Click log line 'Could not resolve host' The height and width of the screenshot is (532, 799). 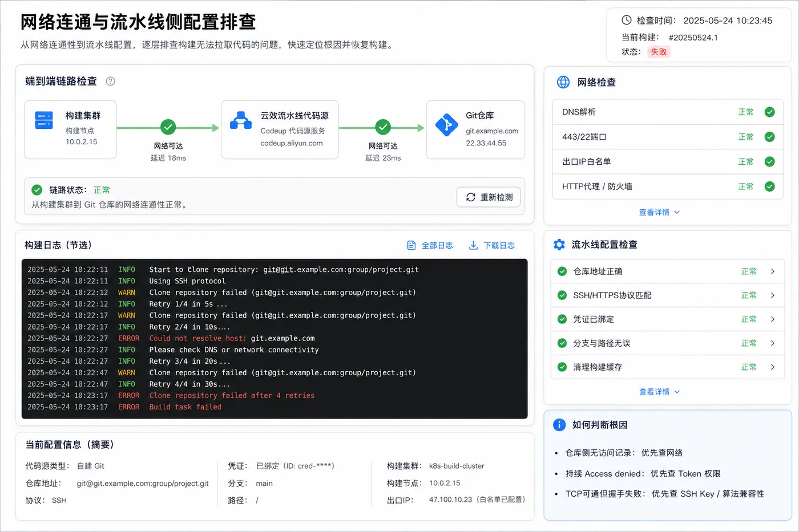(232, 338)
